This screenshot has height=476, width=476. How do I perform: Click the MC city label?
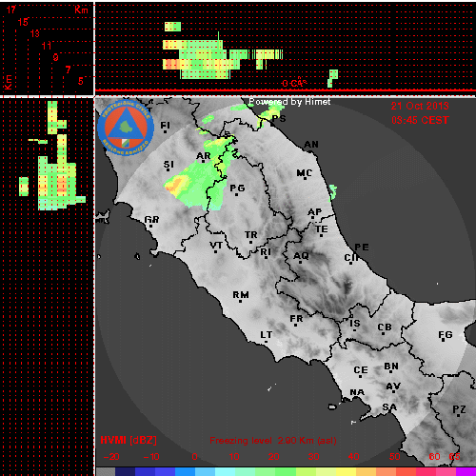305,173
